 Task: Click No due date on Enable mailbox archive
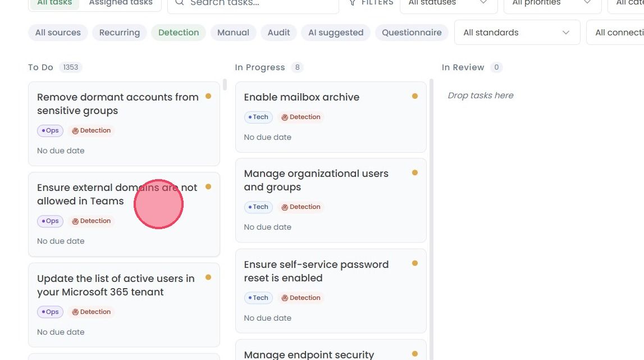coord(268,137)
